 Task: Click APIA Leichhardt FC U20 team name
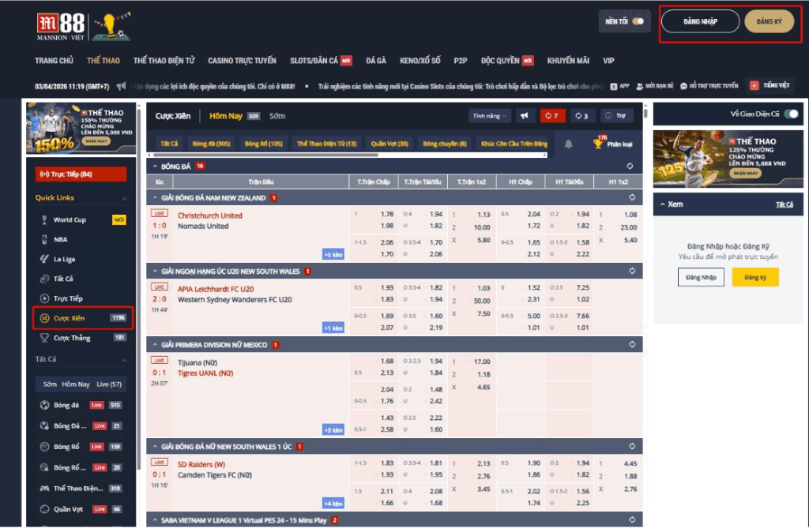[216, 289]
